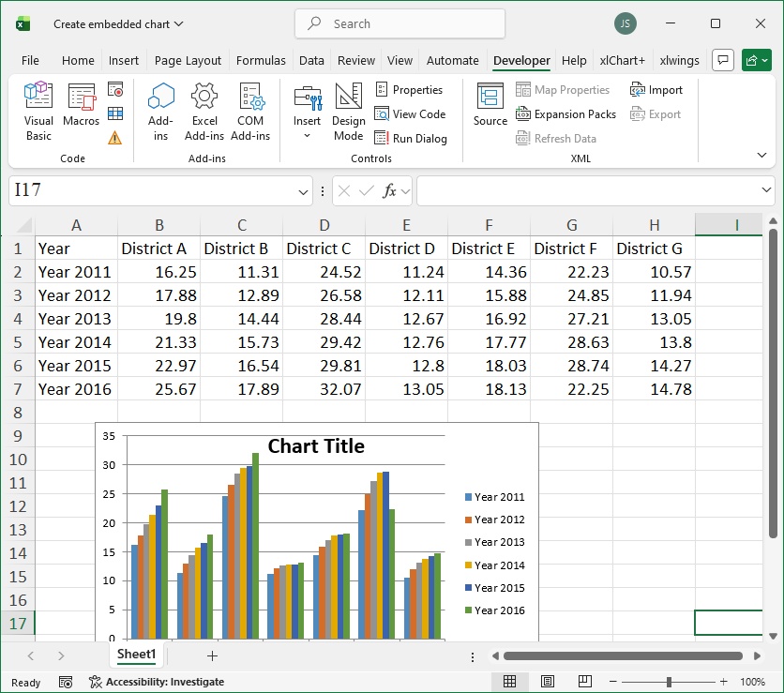
Task: Open COM Add-ins dialog
Action: [250, 112]
